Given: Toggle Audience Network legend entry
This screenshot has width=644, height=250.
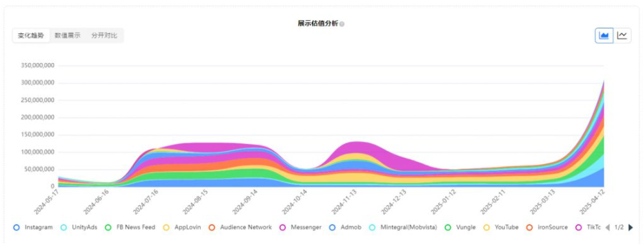Looking at the screenshot, I should pos(240,227).
